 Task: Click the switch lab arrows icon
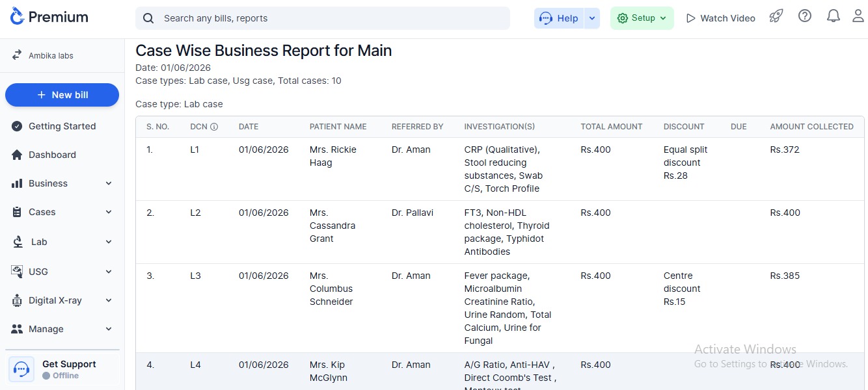(x=18, y=55)
